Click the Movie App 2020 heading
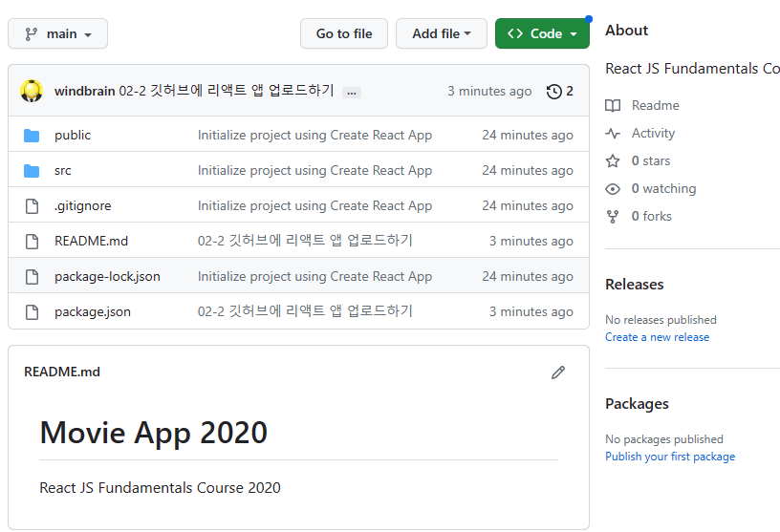Screen dimensions: 780x532 pyautogui.click(x=154, y=432)
